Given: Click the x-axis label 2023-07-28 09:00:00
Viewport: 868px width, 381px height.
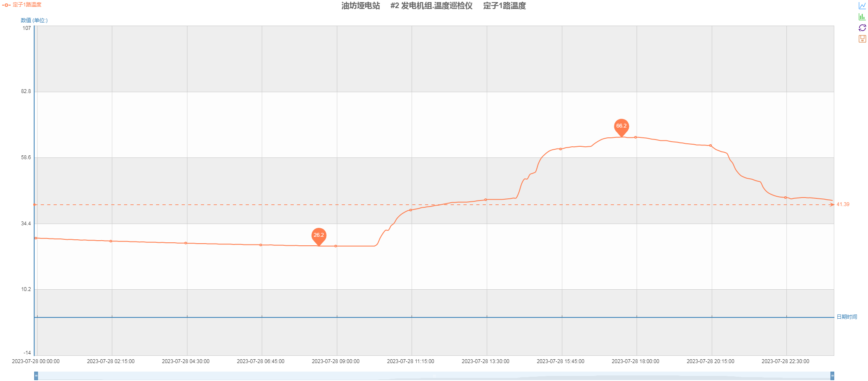Looking at the screenshot, I should coord(336,361).
